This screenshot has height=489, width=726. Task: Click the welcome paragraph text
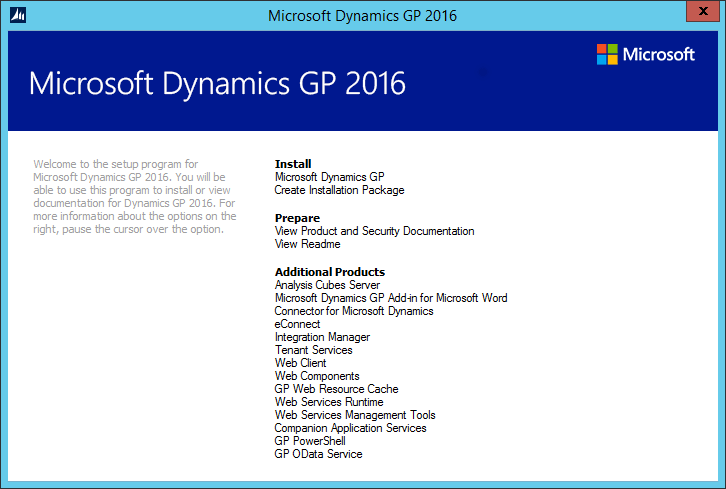click(x=135, y=197)
